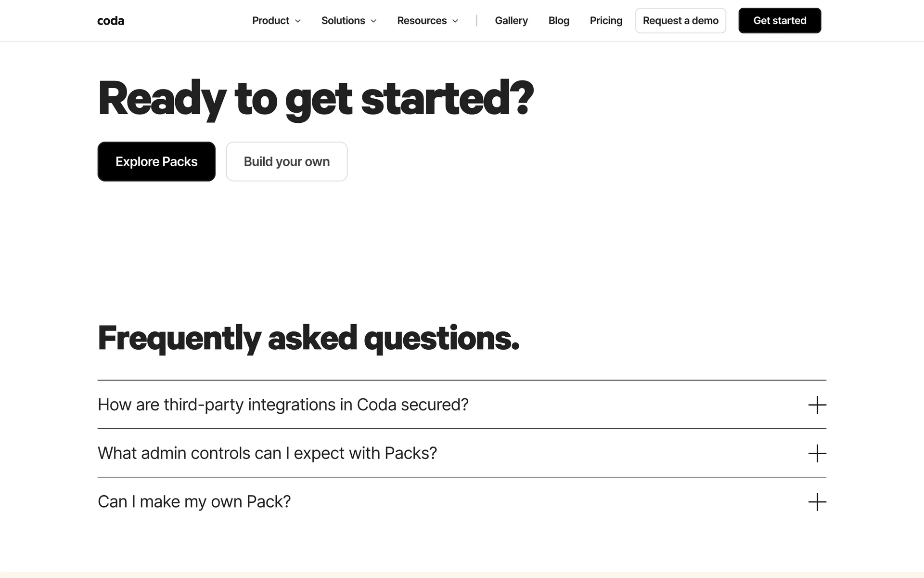This screenshot has width=924, height=578.
Task: Click the Explore Packs button
Action: (156, 161)
